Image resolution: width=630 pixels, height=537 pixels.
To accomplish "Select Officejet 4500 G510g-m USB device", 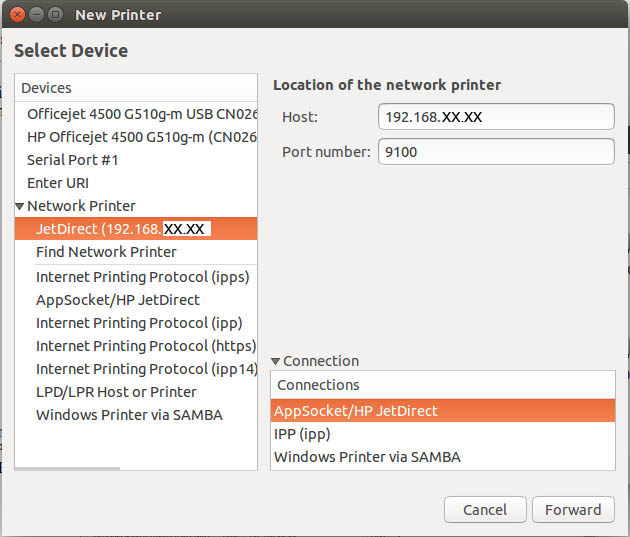I will [x=141, y=114].
